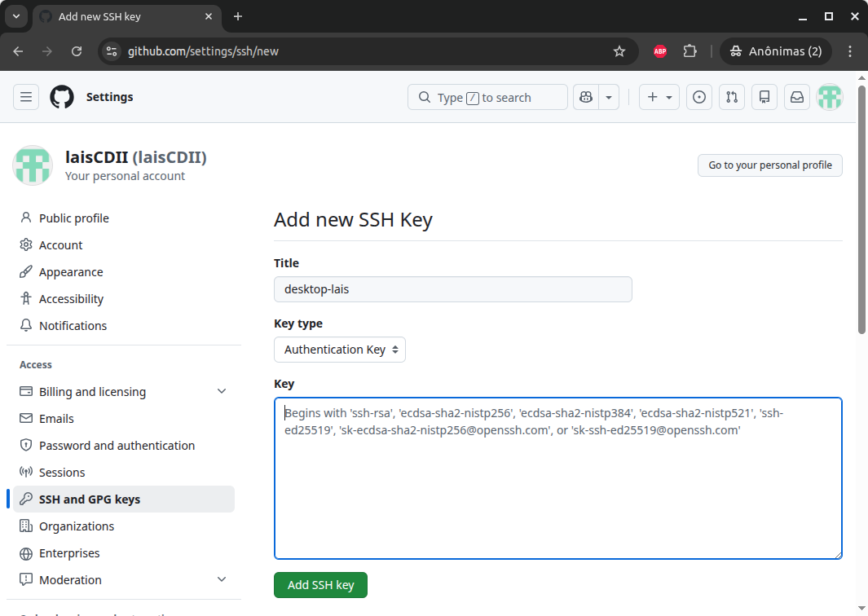The width and height of the screenshot is (868, 616).
Task: Open the Repositories icon in header
Action: pos(764,97)
